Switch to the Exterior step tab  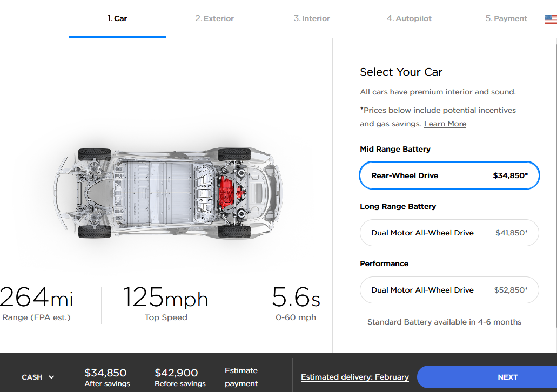[214, 18]
